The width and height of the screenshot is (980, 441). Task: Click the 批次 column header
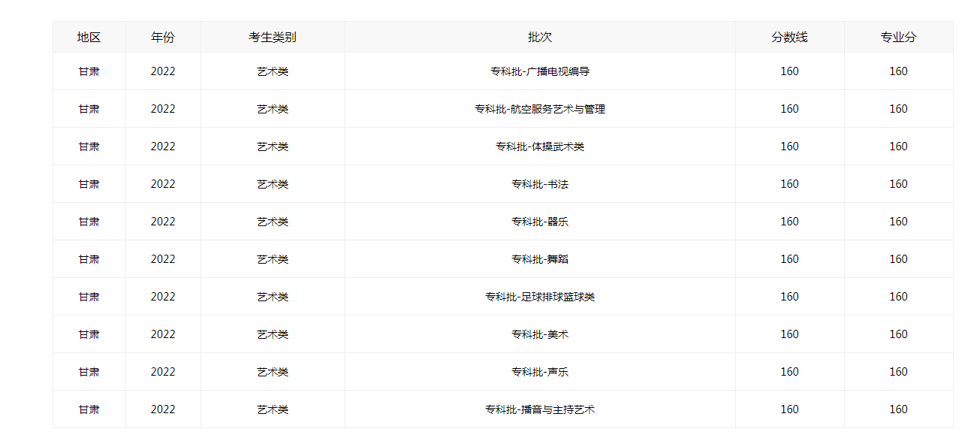point(540,38)
